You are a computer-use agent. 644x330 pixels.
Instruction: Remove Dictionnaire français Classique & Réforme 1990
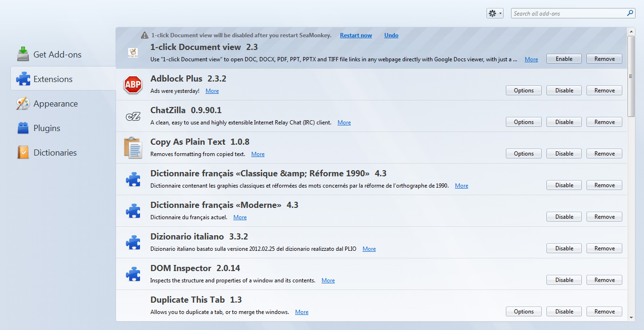coord(604,185)
